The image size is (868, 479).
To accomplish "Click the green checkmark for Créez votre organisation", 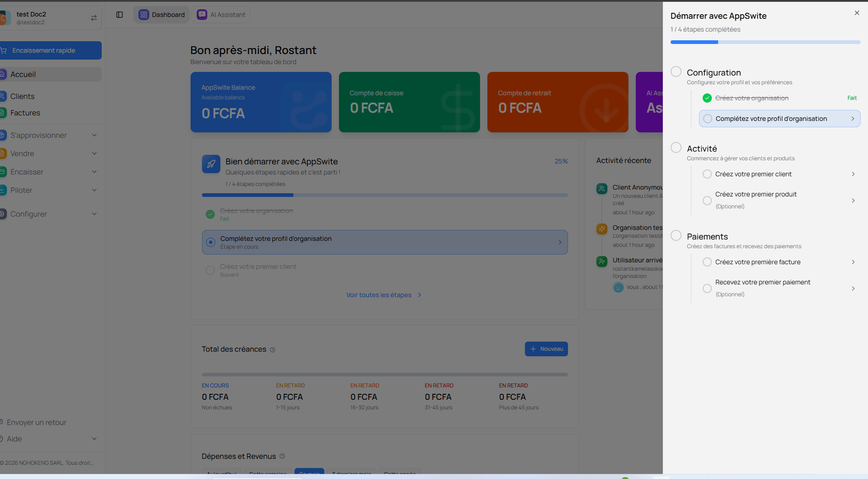I will click(707, 98).
